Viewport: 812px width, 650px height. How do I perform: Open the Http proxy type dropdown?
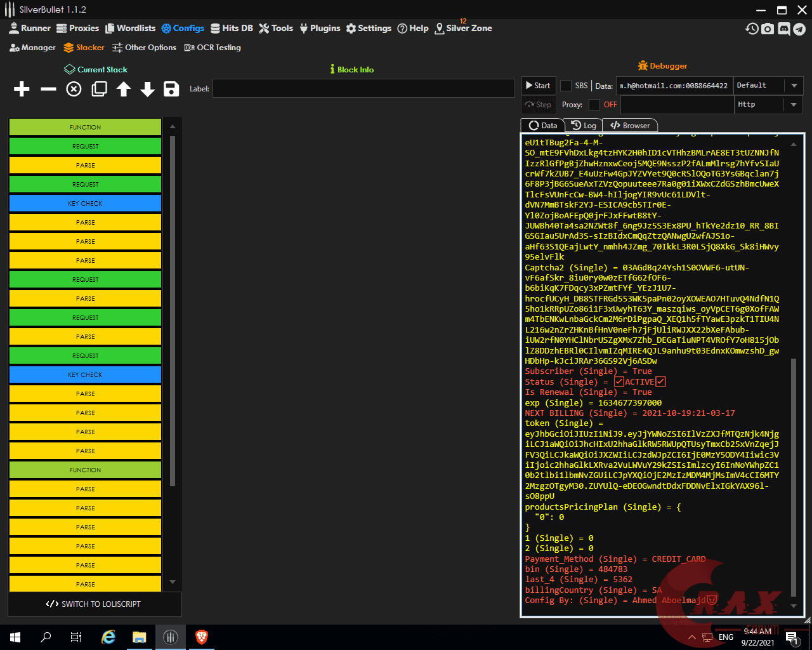click(794, 105)
